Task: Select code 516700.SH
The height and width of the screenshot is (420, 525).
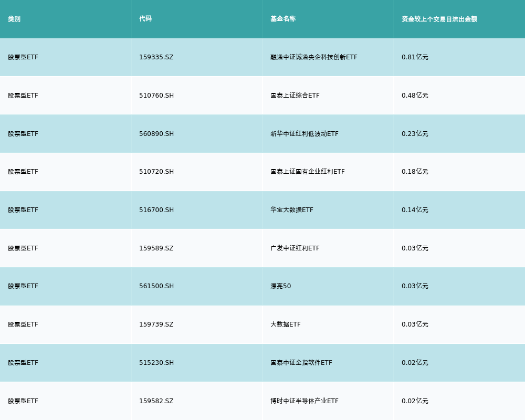Action: click(156, 210)
